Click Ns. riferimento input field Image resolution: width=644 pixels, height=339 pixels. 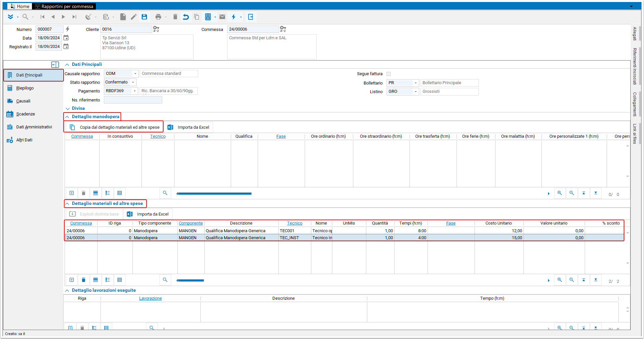pyautogui.click(x=133, y=100)
